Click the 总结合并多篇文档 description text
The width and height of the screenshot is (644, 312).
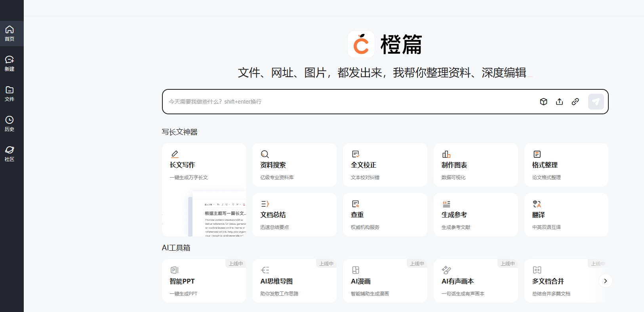[551, 294]
